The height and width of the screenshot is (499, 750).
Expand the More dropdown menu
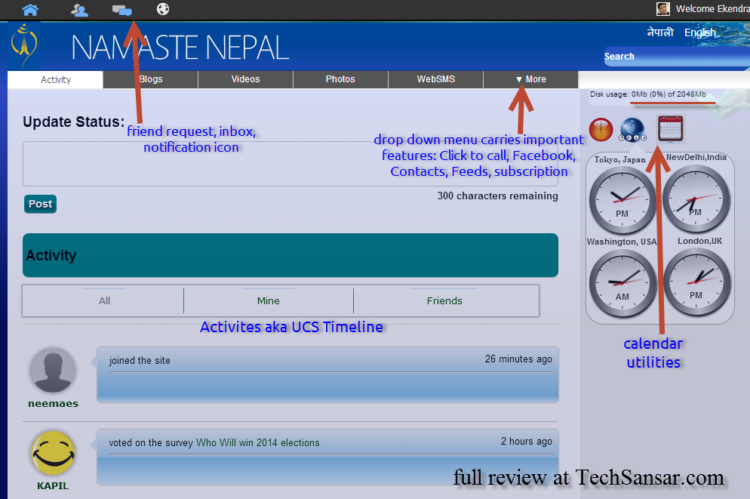[x=531, y=79]
